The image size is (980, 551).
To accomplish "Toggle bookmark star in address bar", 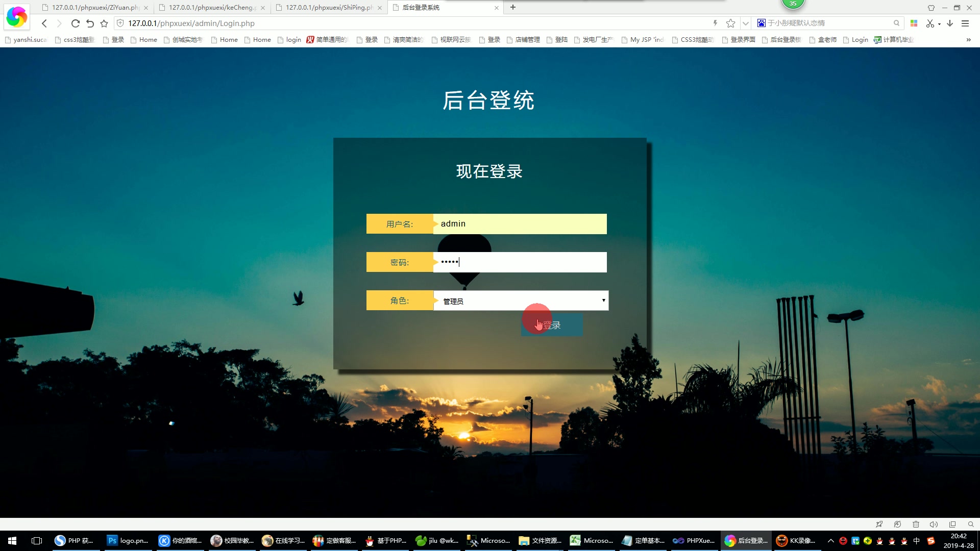I will (x=730, y=23).
